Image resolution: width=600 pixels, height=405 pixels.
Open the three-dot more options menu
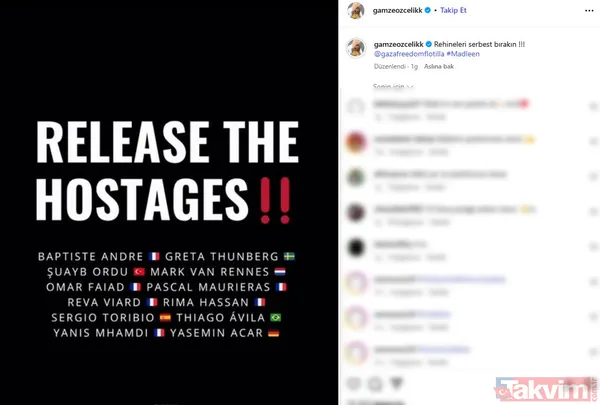click(x=589, y=11)
